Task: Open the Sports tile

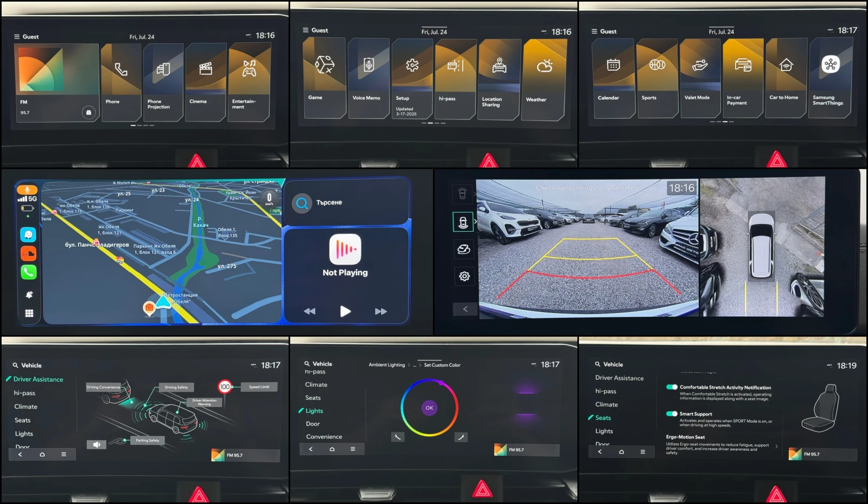Action: tap(658, 78)
